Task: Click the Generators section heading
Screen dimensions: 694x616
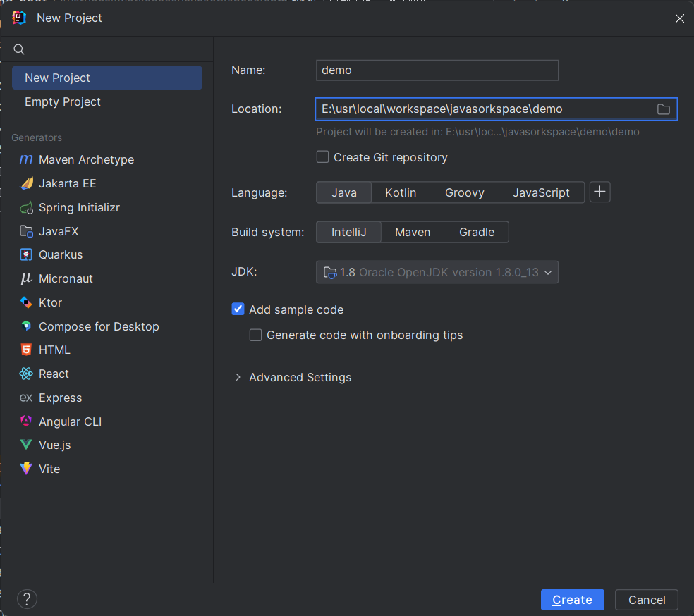Action: coord(37,137)
